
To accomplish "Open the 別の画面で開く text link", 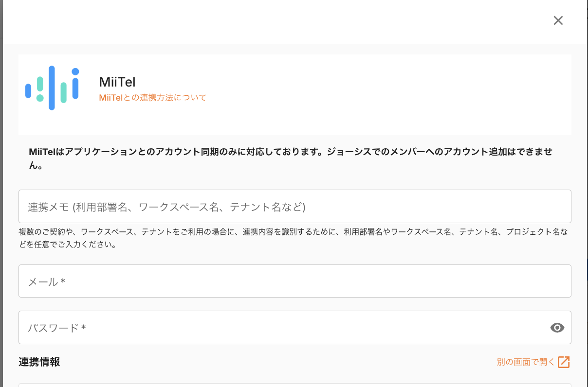I will pos(525,362).
